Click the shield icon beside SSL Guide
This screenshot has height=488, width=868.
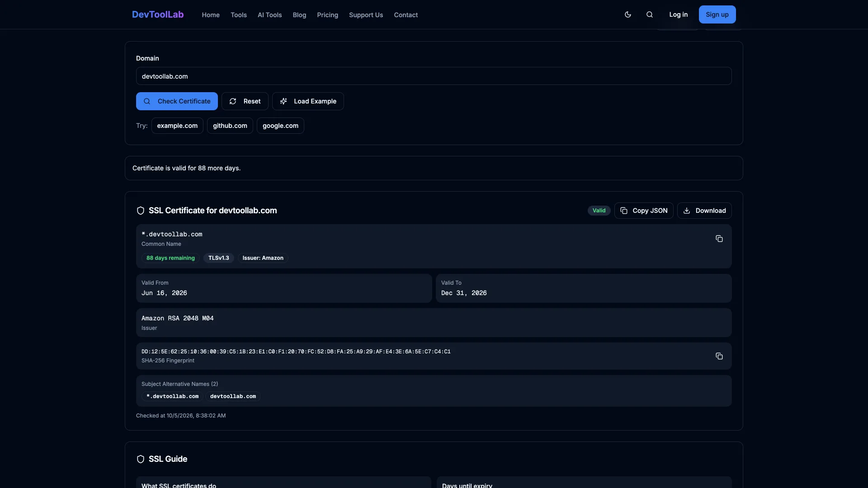141,459
